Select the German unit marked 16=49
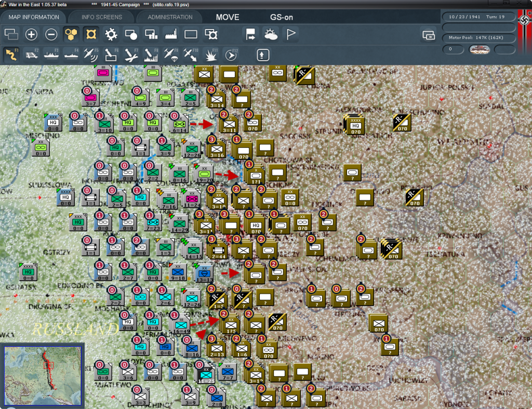The height and width of the screenshot is (409, 532). (x=180, y=324)
